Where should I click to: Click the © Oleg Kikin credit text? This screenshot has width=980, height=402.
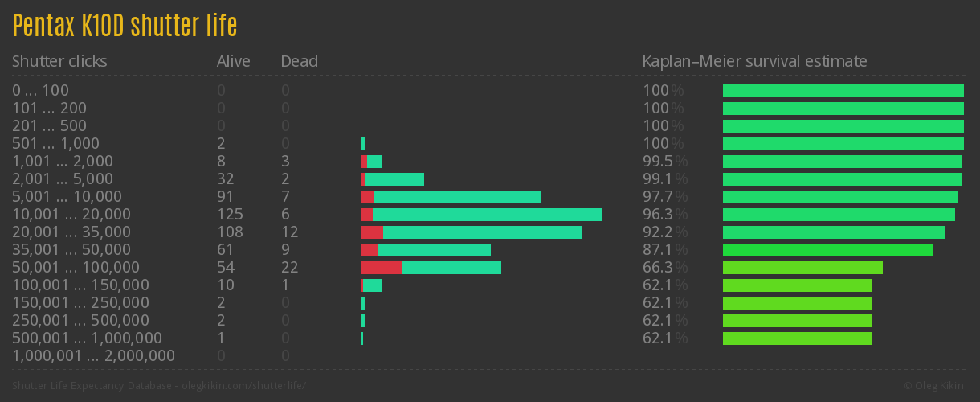[935, 386]
